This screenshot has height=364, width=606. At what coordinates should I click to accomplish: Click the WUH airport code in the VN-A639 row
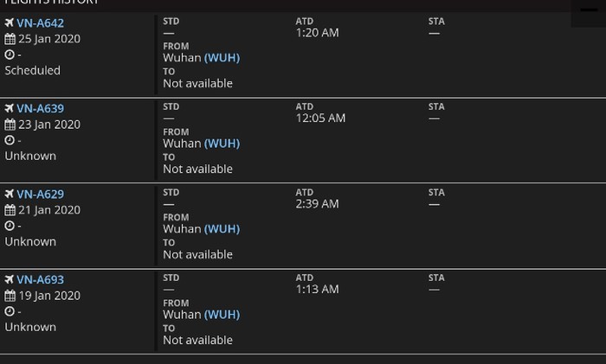coord(222,144)
